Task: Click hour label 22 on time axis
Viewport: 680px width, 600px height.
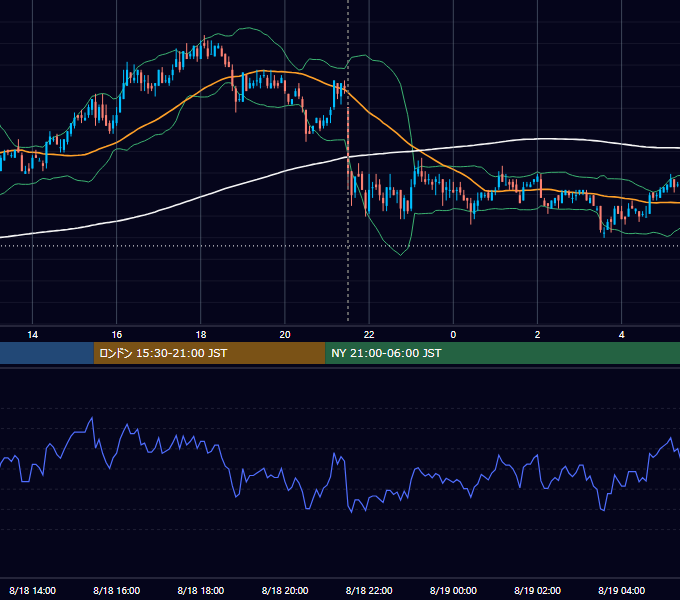Action: (x=369, y=335)
